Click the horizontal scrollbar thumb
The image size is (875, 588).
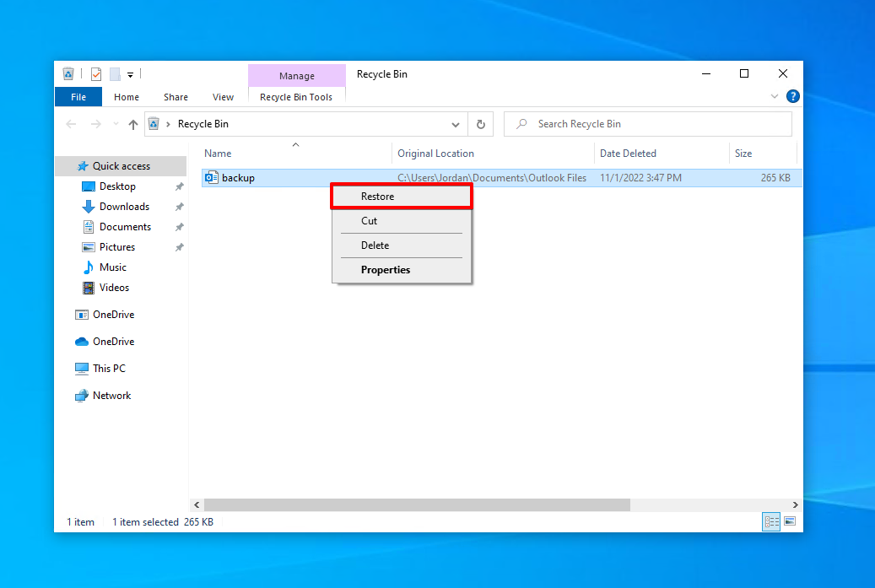tap(417, 504)
